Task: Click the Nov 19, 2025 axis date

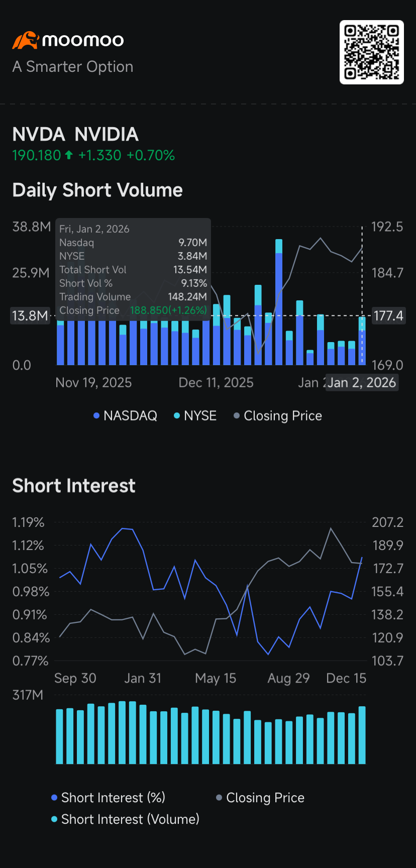Action: pos(93,383)
